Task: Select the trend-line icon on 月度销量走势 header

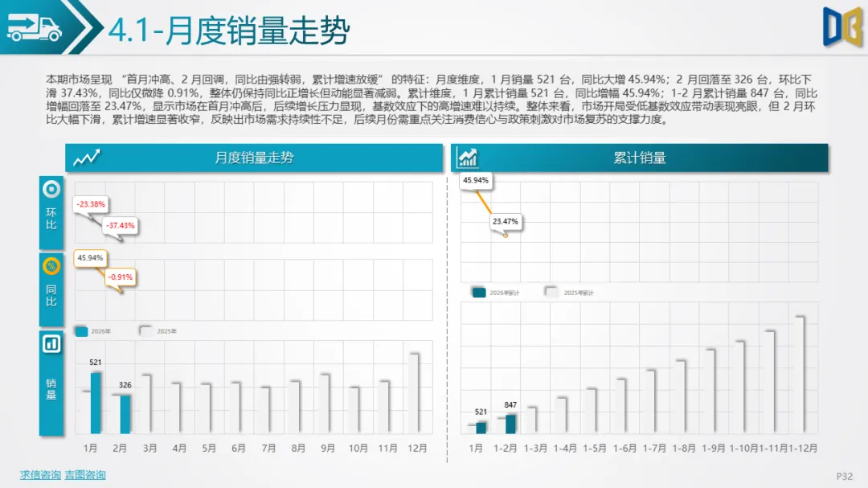Action: [87, 158]
